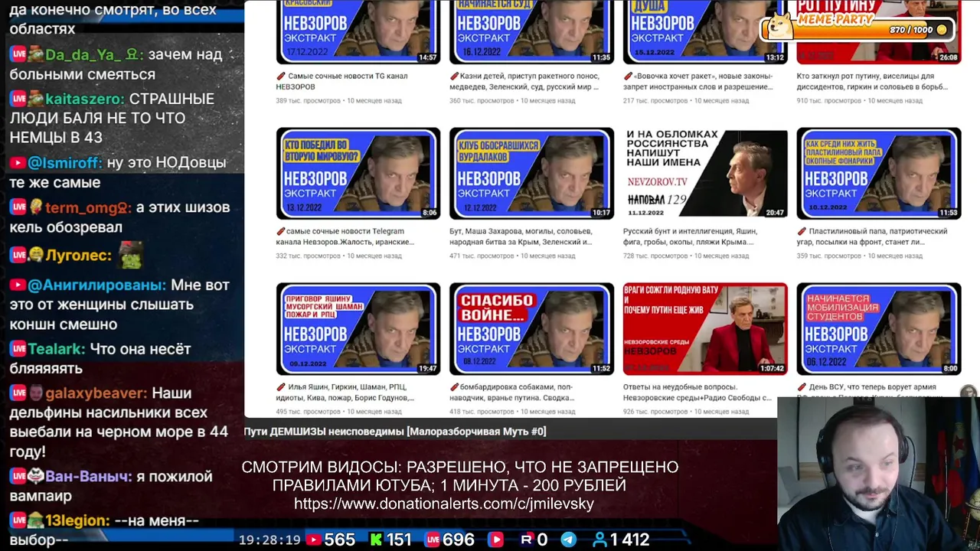Open title 'Русский бунт и интеллигенция, Яшин'

pyautogui.click(x=691, y=236)
